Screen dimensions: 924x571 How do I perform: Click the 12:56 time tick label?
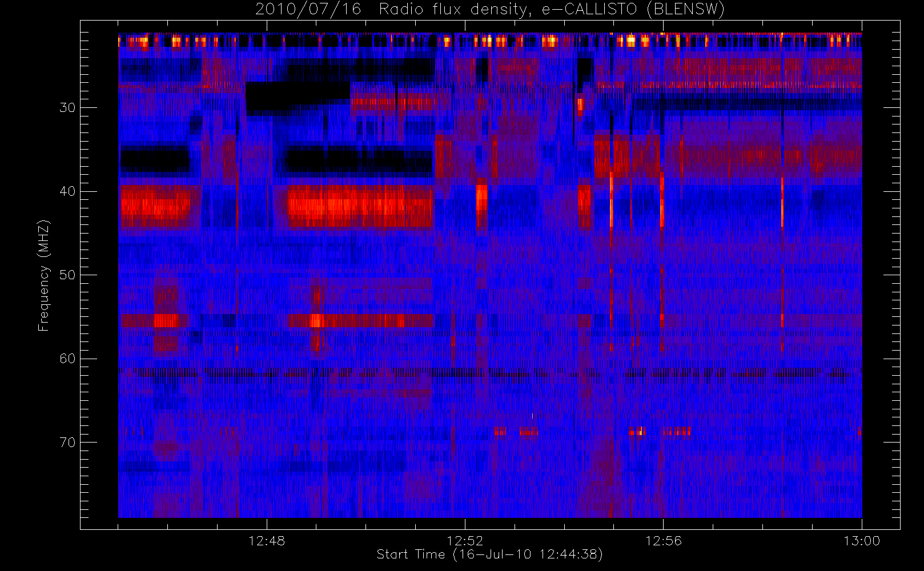[x=663, y=541]
